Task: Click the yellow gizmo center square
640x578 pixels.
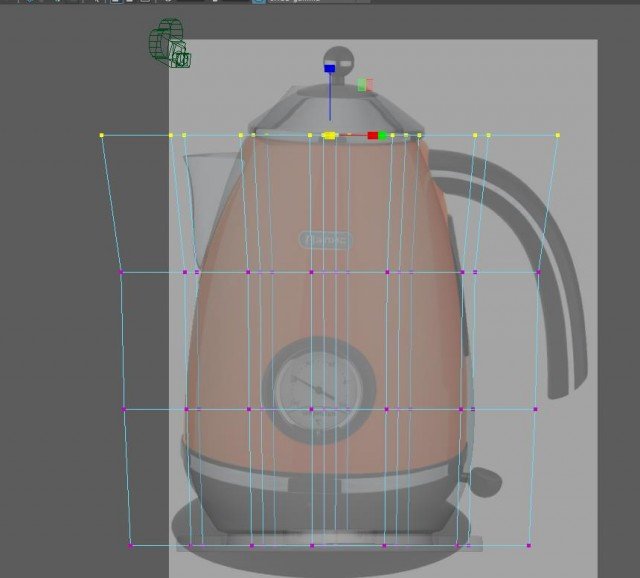Action: tap(329, 135)
